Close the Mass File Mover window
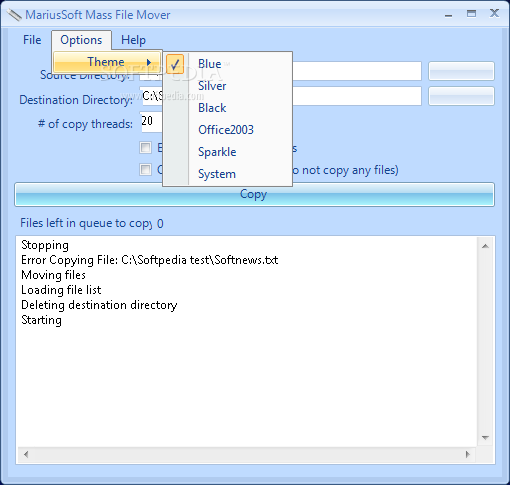The image size is (510, 485). [494, 13]
